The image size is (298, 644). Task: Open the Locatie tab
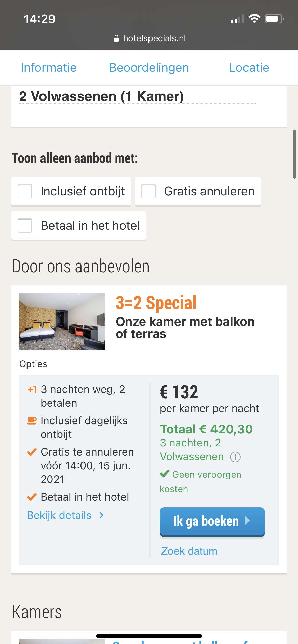(x=249, y=68)
